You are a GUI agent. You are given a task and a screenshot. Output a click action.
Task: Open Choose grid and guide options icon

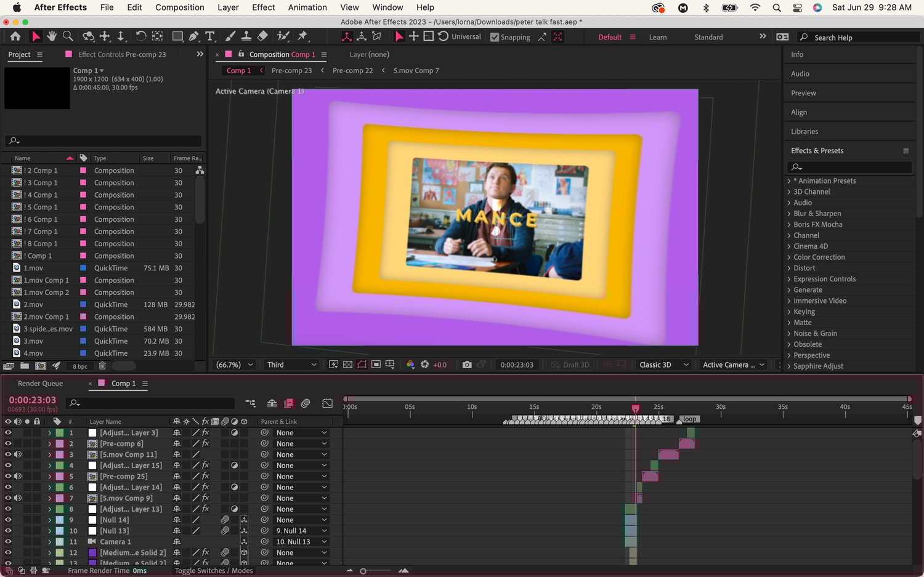coord(390,365)
